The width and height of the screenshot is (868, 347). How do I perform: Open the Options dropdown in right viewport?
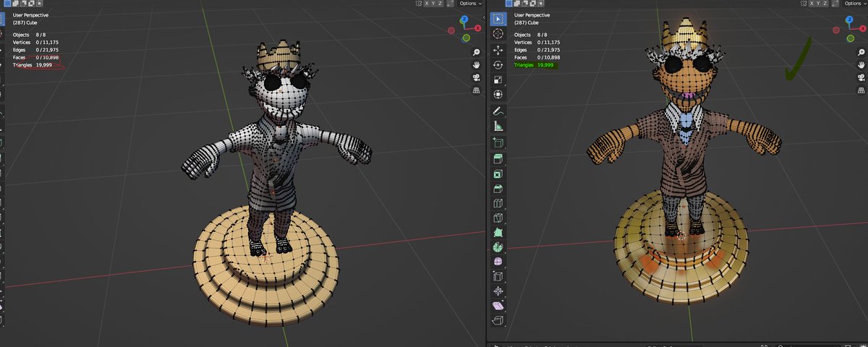click(x=855, y=4)
